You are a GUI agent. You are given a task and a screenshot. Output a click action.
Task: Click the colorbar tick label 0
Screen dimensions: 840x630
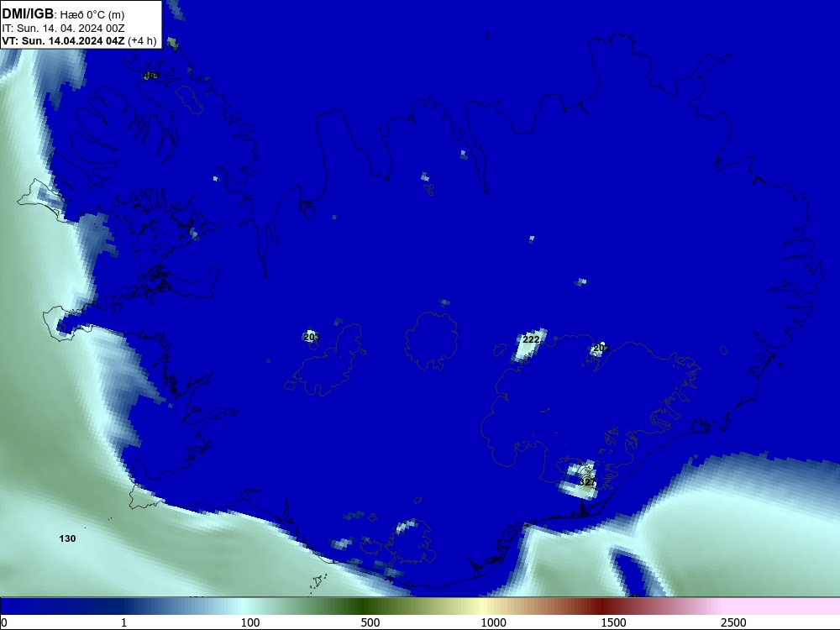4,622
